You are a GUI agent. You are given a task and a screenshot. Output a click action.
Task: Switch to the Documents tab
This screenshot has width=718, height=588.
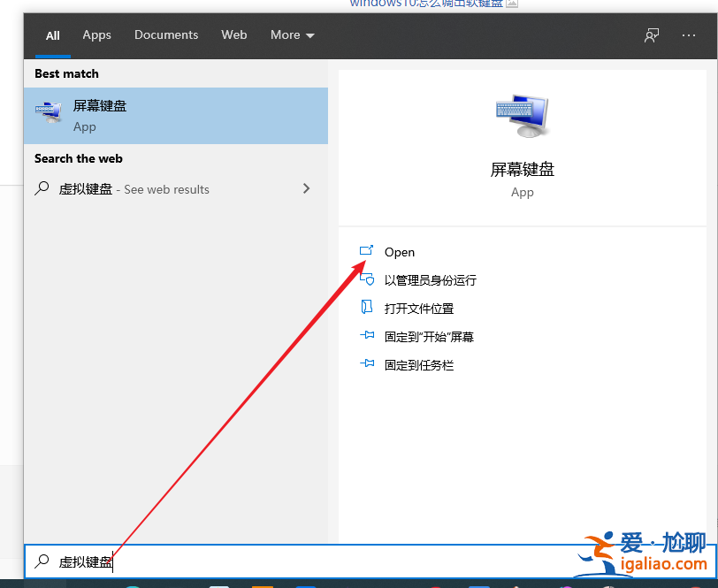tap(165, 34)
